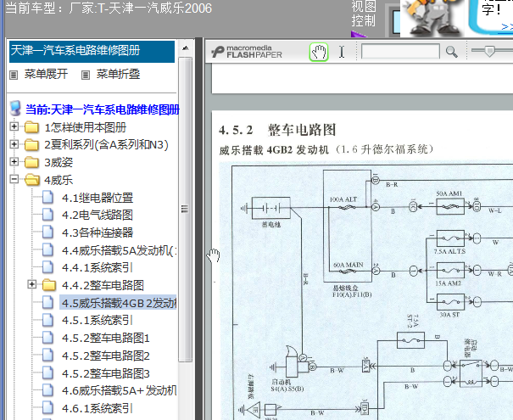Click the page icon of 4.1继电器位置
513x420 pixels.
(x=47, y=198)
